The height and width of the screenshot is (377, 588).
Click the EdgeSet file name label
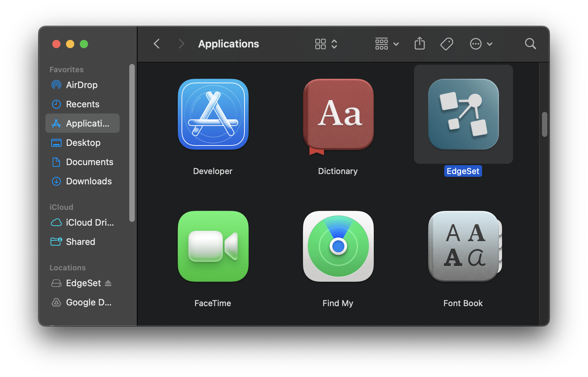click(x=463, y=171)
